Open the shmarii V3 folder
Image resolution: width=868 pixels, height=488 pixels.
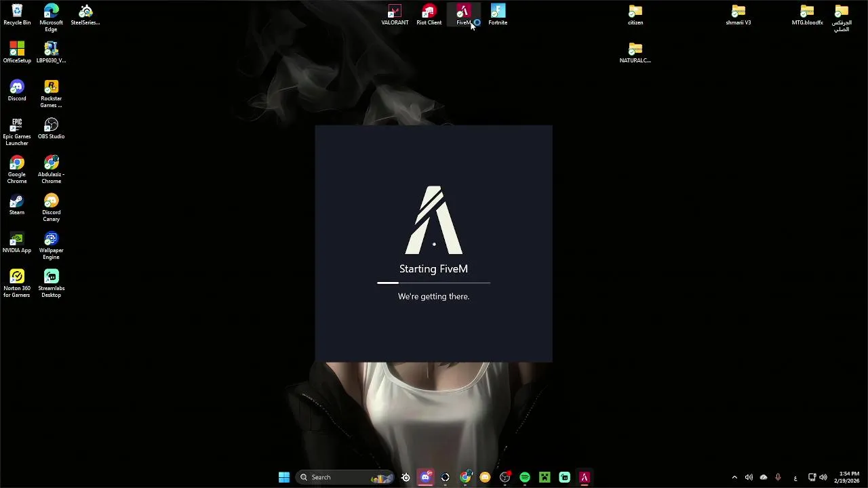(738, 15)
